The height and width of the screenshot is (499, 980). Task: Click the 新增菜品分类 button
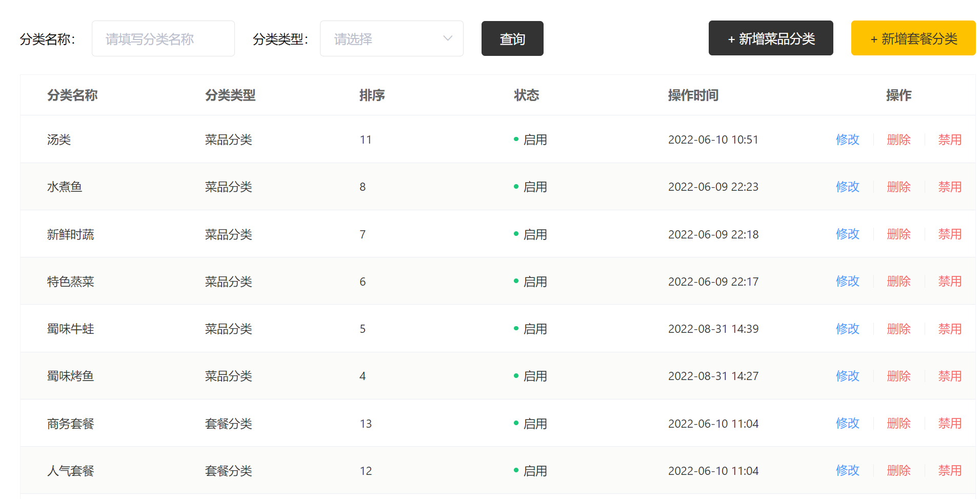pyautogui.click(x=770, y=38)
